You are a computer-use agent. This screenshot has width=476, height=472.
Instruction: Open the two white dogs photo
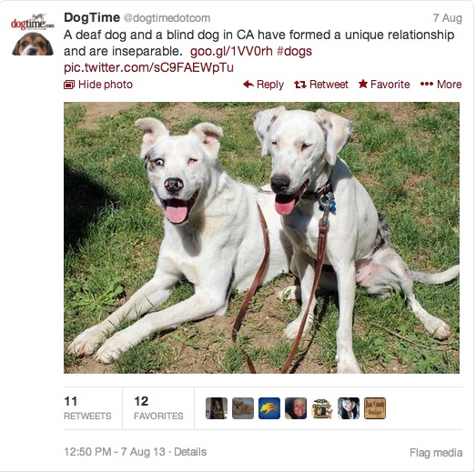tap(261, 237)
